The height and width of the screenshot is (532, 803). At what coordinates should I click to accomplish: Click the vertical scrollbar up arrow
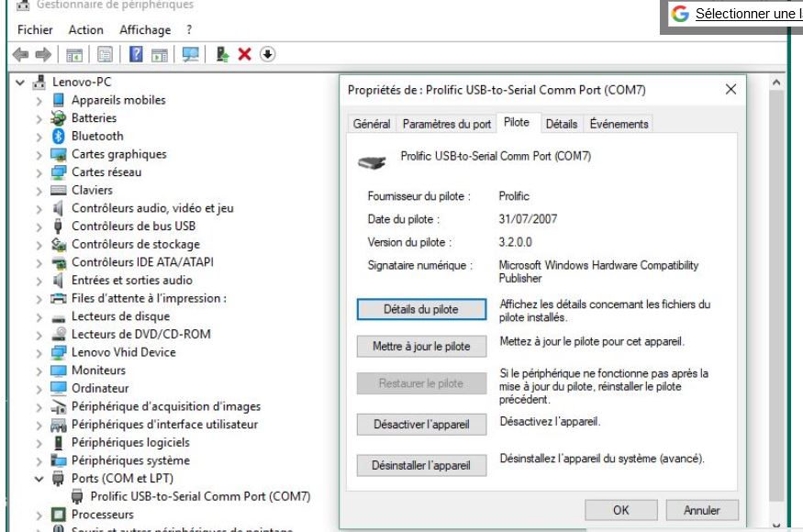tap(776, 83)
